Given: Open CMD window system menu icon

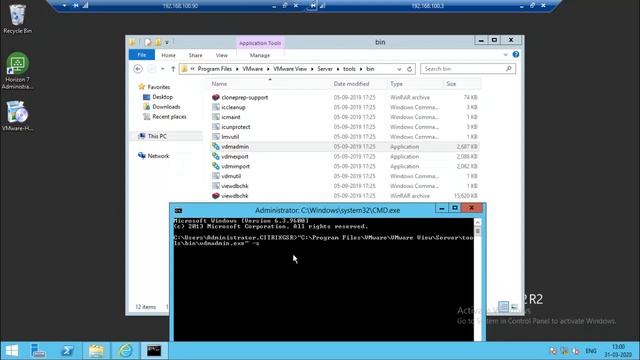Looking at the screenshot, I should point(178,211).
